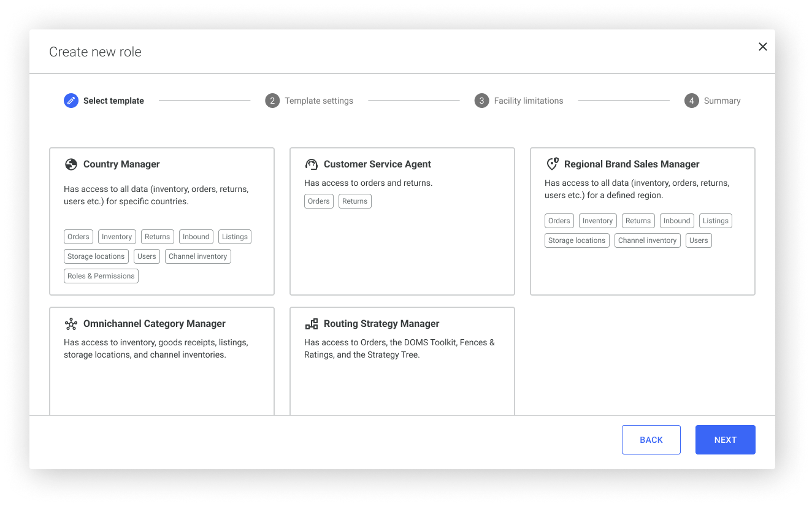The width and height of the screenshot is (812, 506).
Task: Close the Create new role dialog
Action: tap(762, 47)
